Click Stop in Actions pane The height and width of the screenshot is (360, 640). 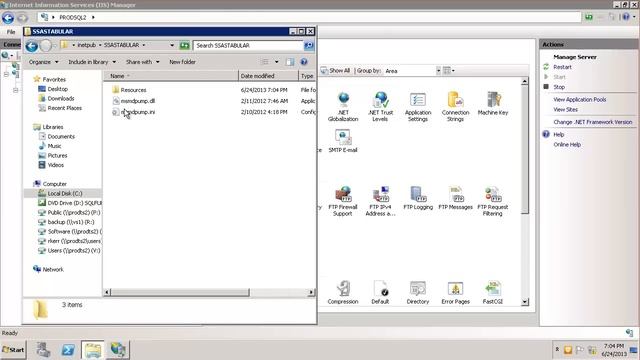coord(559,87)
